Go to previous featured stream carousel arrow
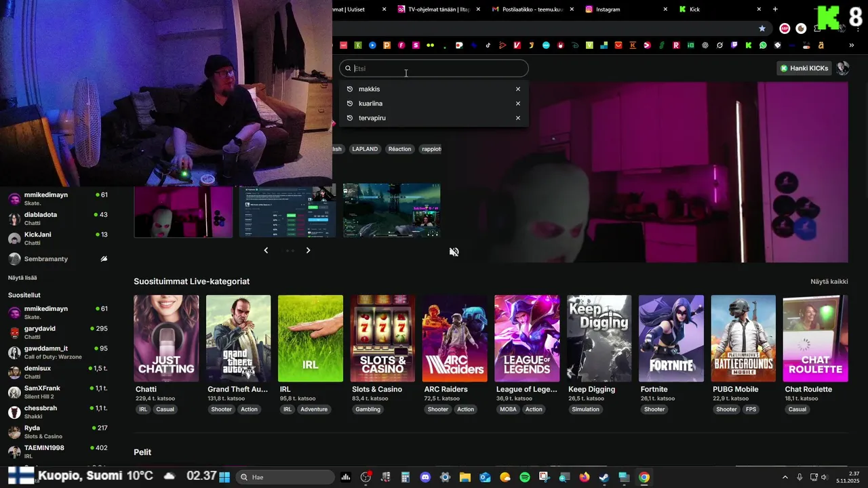Screen dimensions: 868x488 266,250
